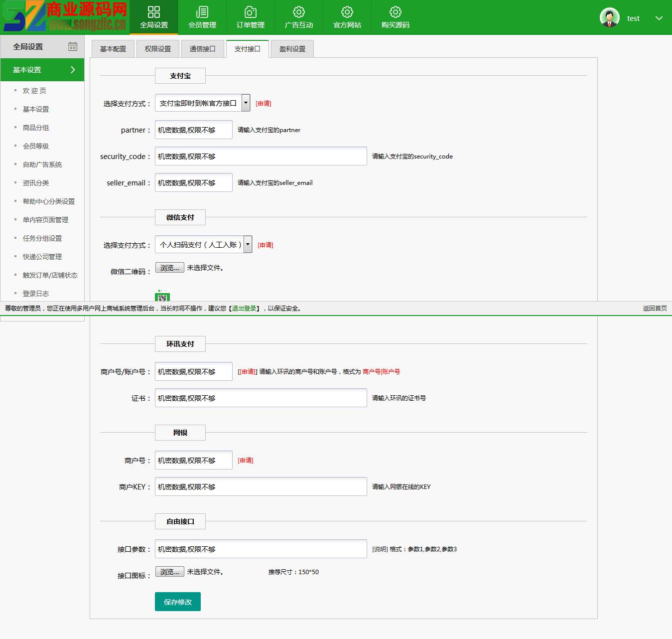
Task: Open 商品分组 in the sidebar
Action: (36, 128)
